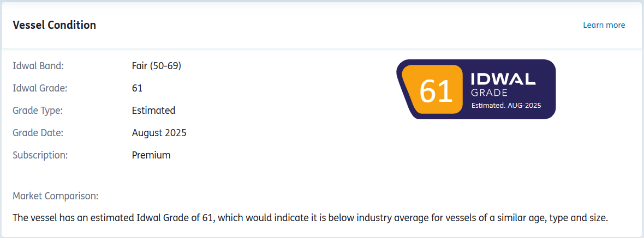Click the Estimated grade type value
Image resolution: width=644 pixels, height=238 pixels.
pos(153,111)
